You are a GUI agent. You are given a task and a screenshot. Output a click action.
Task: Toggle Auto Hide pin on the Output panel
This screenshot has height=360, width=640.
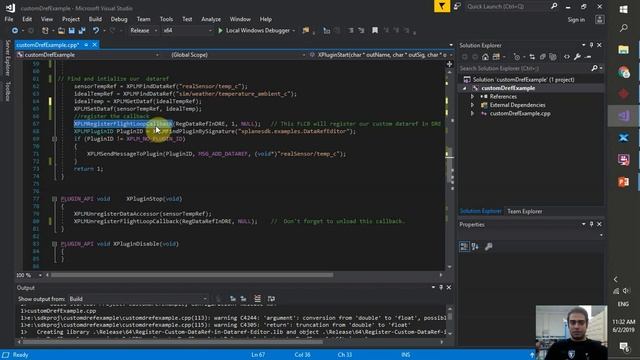tap(441, 288)
